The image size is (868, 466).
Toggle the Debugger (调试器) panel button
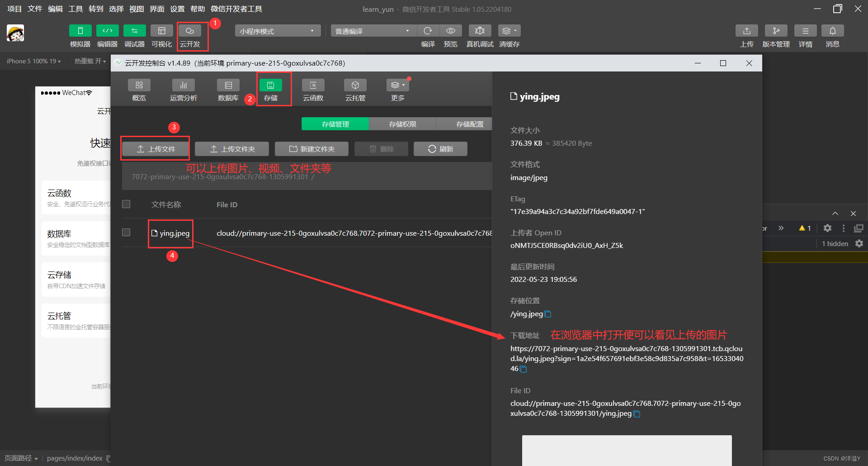point(134,31)
